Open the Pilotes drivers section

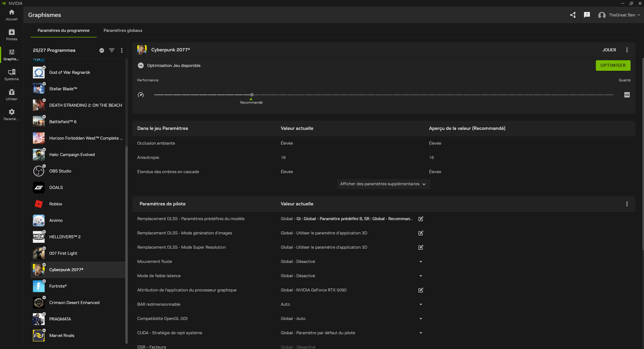point(12,35)
